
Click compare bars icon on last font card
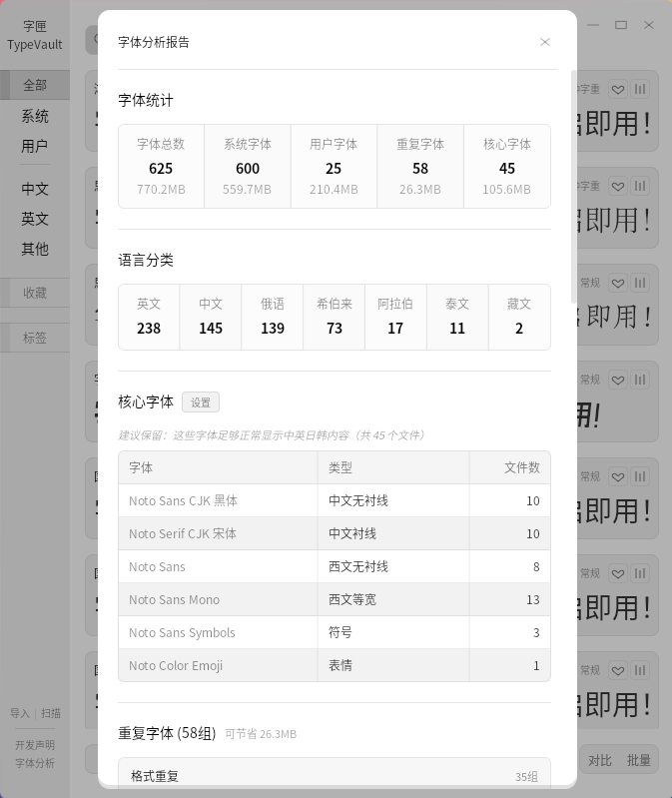click(640, 670)
